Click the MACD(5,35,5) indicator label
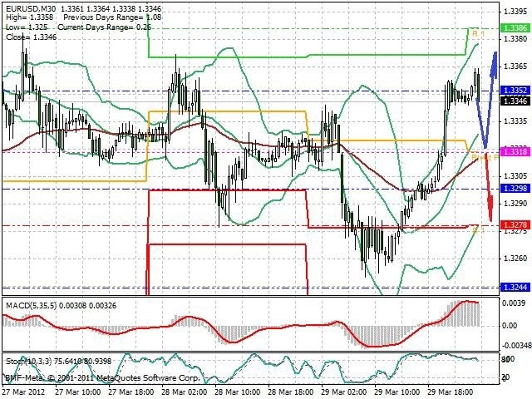 [31, 305]
